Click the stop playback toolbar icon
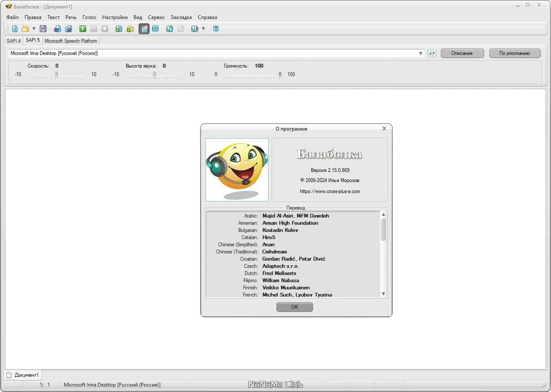 tap(105, 29)
